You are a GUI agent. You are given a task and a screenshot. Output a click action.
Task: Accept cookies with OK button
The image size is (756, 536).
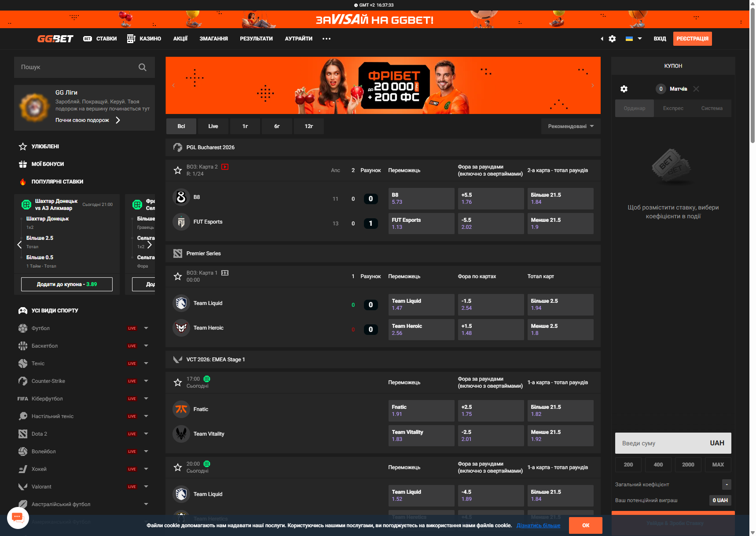(586, 525)
